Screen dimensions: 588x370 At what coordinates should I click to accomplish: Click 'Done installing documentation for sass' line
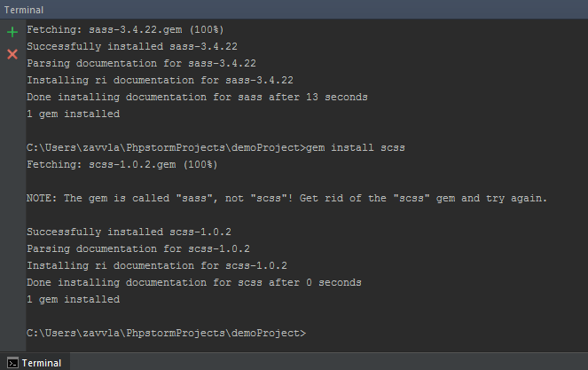pos(197,97)
